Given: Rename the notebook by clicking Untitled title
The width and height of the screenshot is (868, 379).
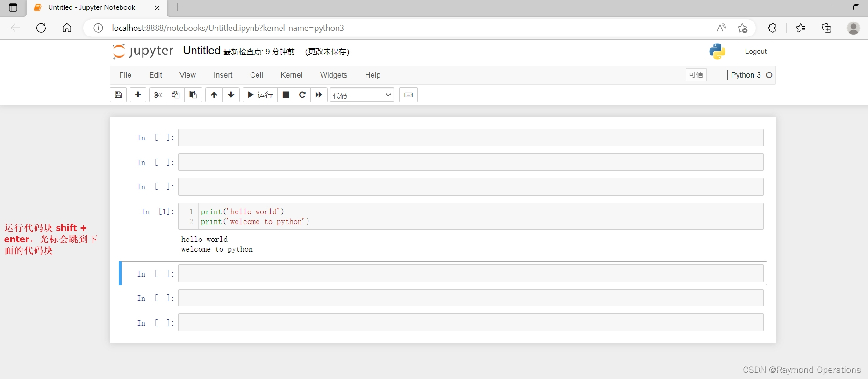Looking at the screenshot, I should tap(201, 51).
